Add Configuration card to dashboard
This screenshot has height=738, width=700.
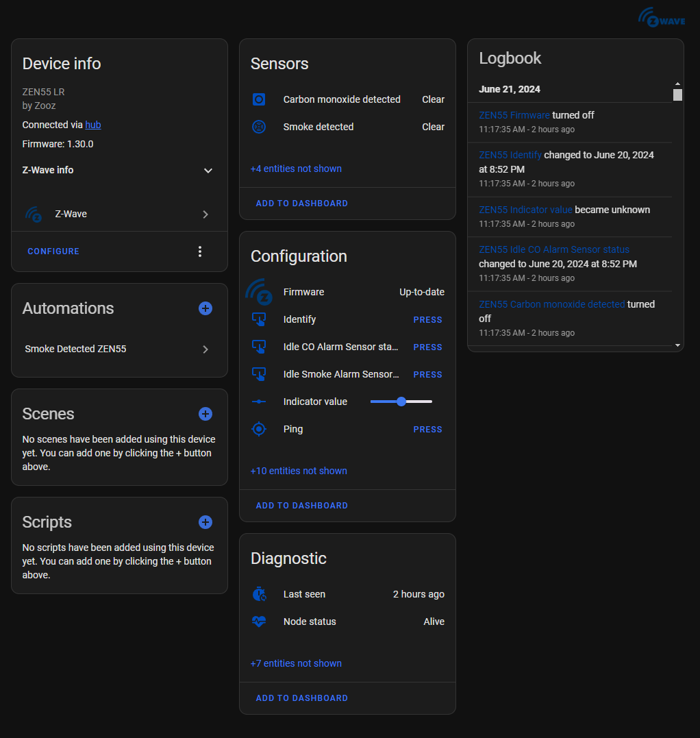click(301, 506)
